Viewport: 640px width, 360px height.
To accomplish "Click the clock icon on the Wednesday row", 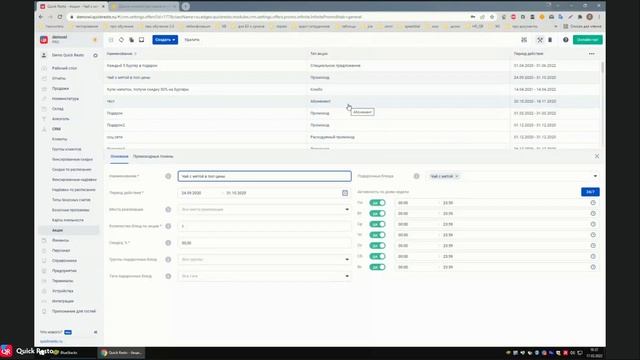I will 593,224.
